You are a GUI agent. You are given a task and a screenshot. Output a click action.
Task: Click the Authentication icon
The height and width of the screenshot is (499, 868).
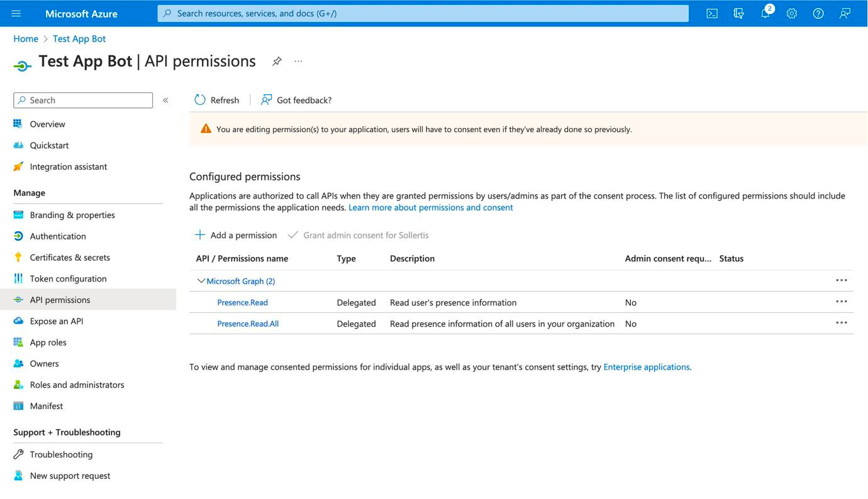tap(18, 236)
